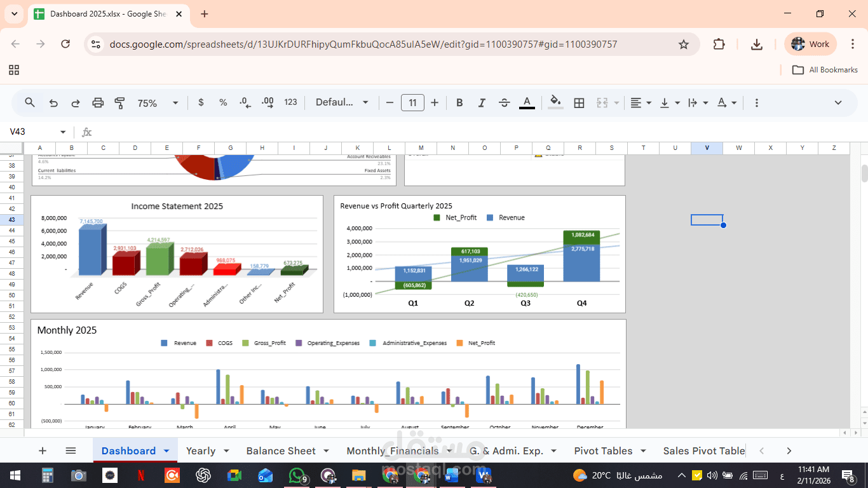The width and height of the screenshot is (868, 488).
Task: Click the Income Statement 2025 chart
Action: 177,254
